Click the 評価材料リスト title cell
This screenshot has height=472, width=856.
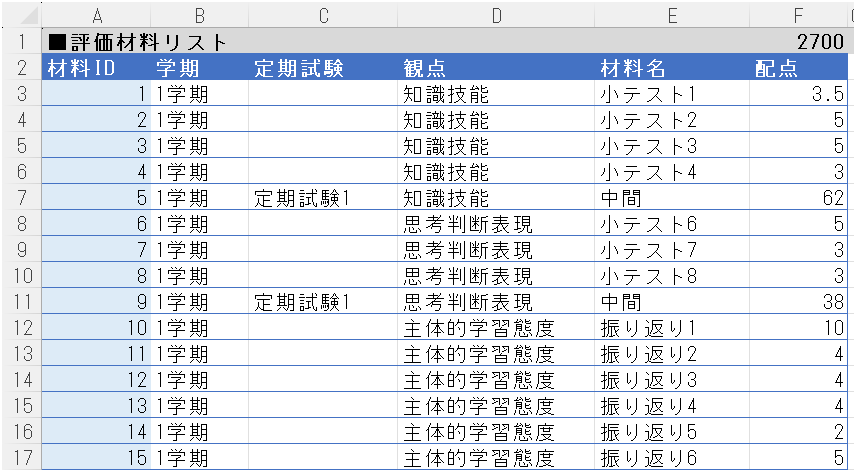coord(140,42)
